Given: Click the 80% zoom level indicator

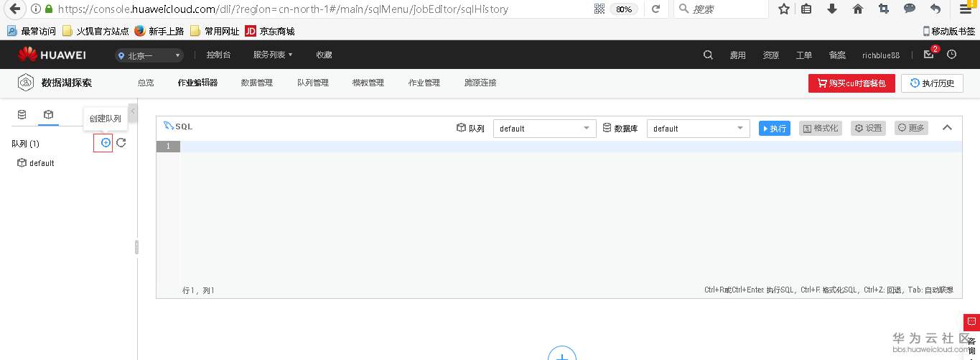Looking at the screenshot, I should pos(624,9).
